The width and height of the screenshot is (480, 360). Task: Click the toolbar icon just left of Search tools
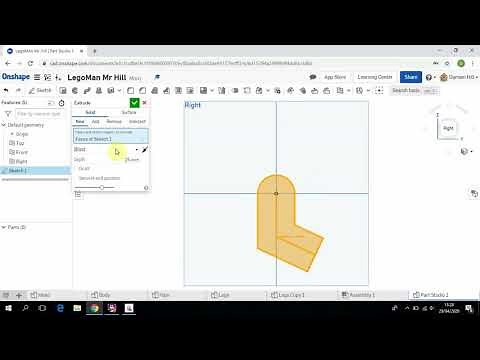[x=379, y=90]
